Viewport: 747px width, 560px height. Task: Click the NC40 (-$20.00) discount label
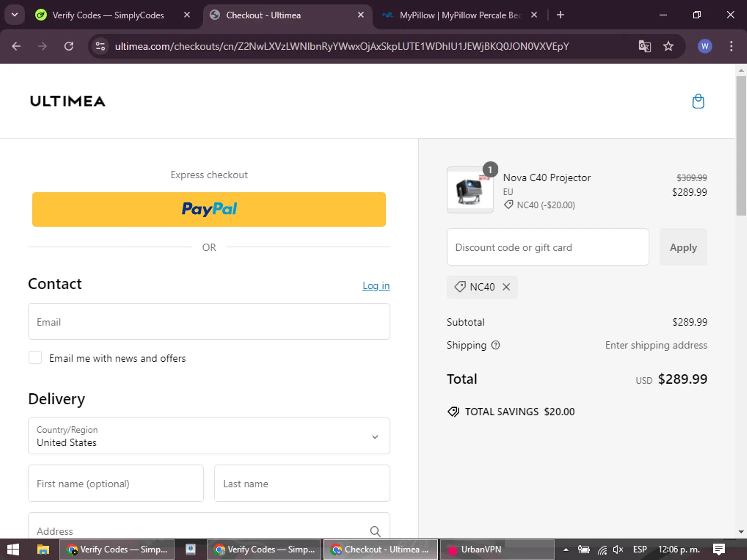click(546, 205)
